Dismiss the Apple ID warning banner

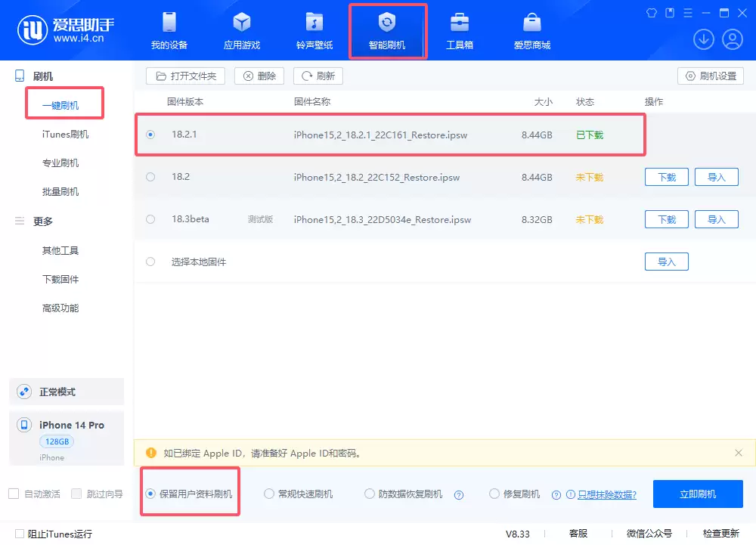point(739,453)
